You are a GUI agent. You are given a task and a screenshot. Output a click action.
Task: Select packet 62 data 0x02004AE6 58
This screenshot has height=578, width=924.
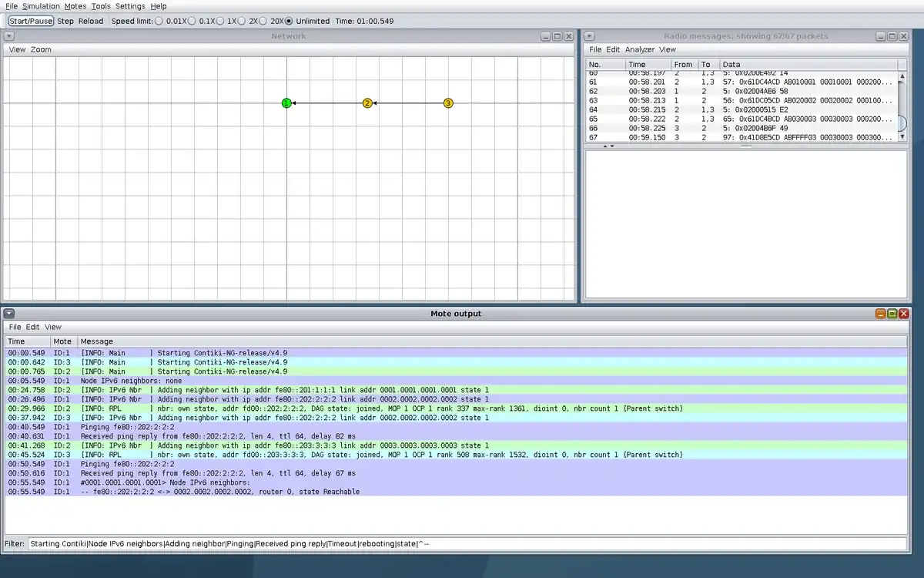tap(742, 90)
